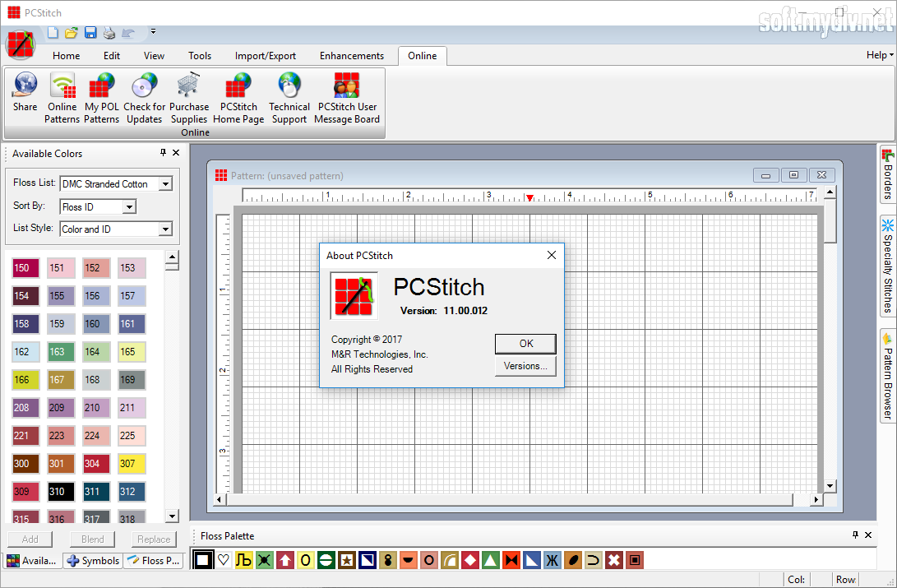The height and width of the screenshot is (588, 897).
Task: Open the Edit ribbon tab
Action: click(112, 55)
